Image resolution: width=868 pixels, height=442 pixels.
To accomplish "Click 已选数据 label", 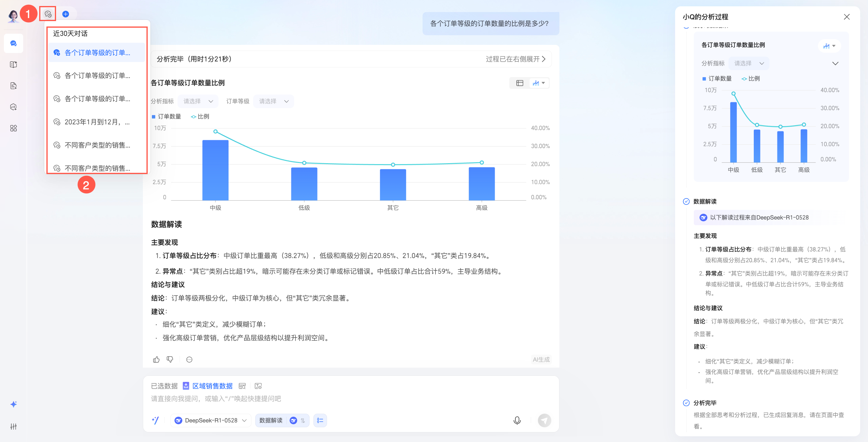I will click(164, 386).
